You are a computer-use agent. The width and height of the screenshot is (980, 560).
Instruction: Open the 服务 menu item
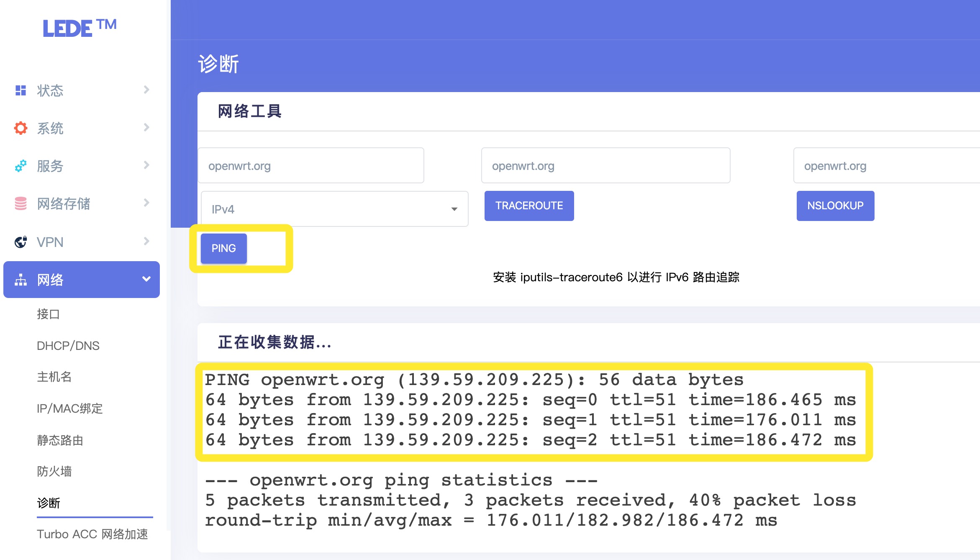(x=82, y=166)
